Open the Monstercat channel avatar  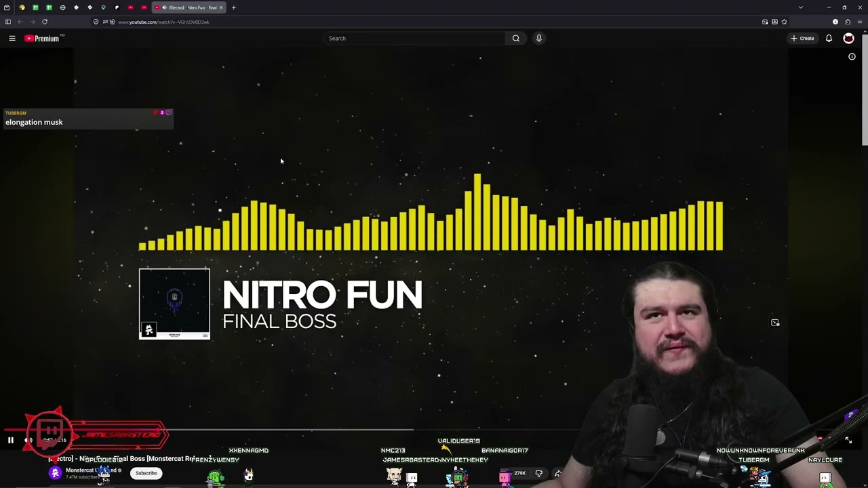55,473
